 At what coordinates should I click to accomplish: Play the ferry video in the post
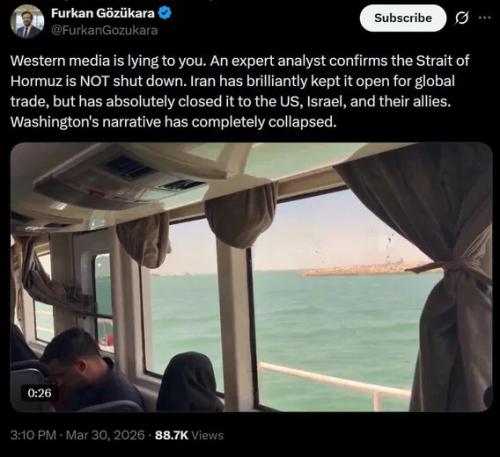251,277
